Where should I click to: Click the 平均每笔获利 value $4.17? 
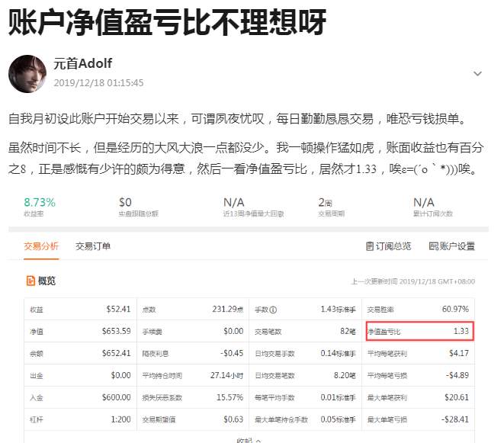[x=459, y=353]
